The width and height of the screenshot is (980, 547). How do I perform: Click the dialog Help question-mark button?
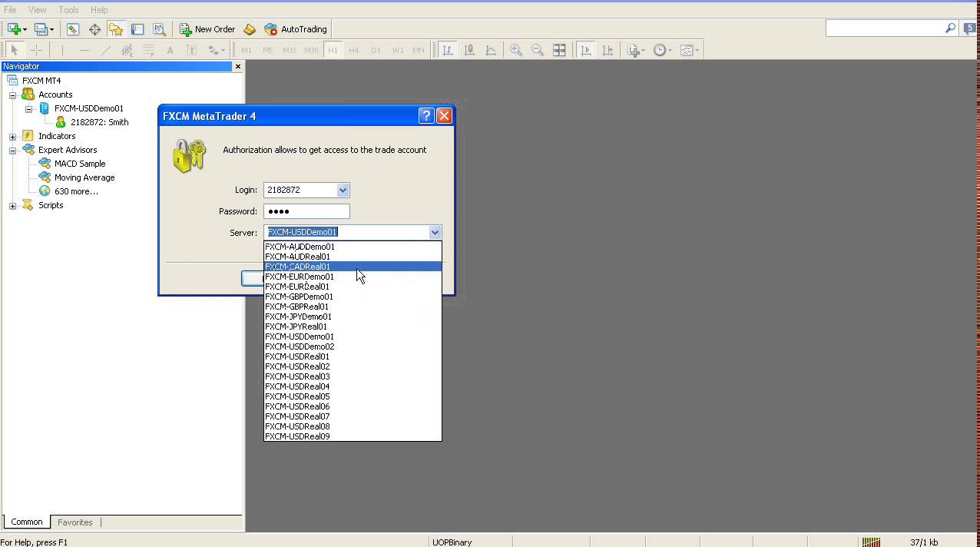pyautogui.click(x=426, y=116)
